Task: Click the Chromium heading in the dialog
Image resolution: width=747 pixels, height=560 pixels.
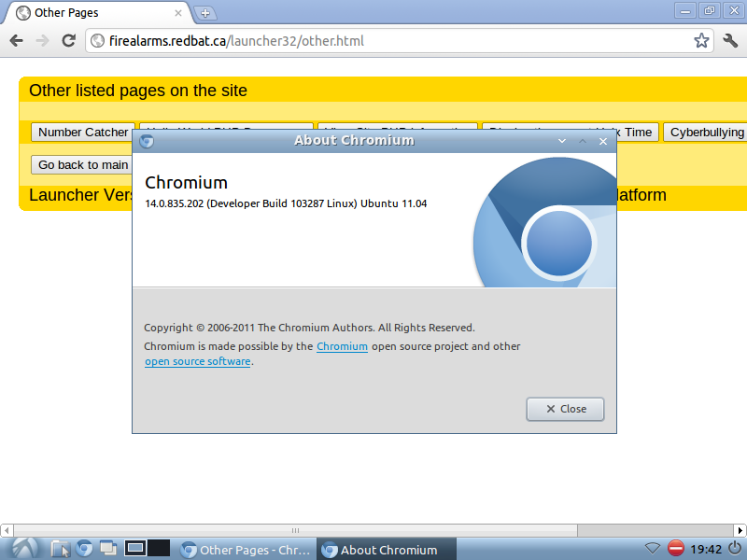Action: pos(186,182)
